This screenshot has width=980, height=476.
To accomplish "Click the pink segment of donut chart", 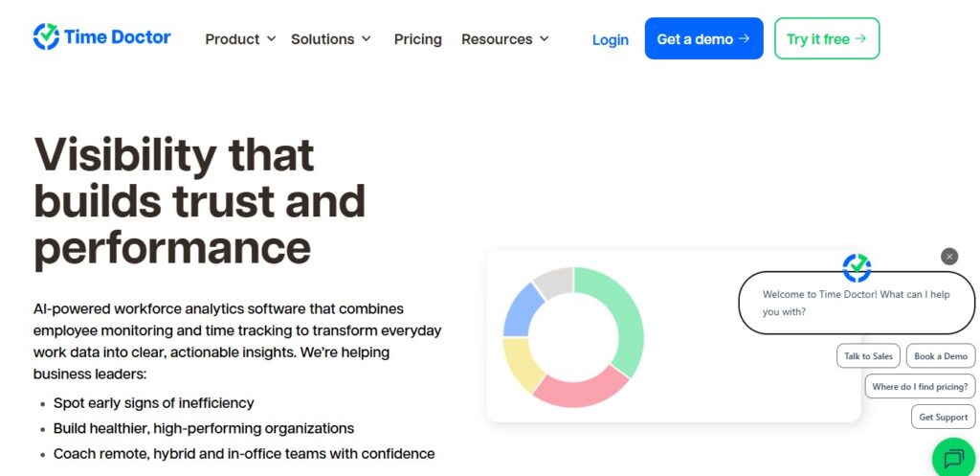I will pyautogui.click(x=580, y=390).
